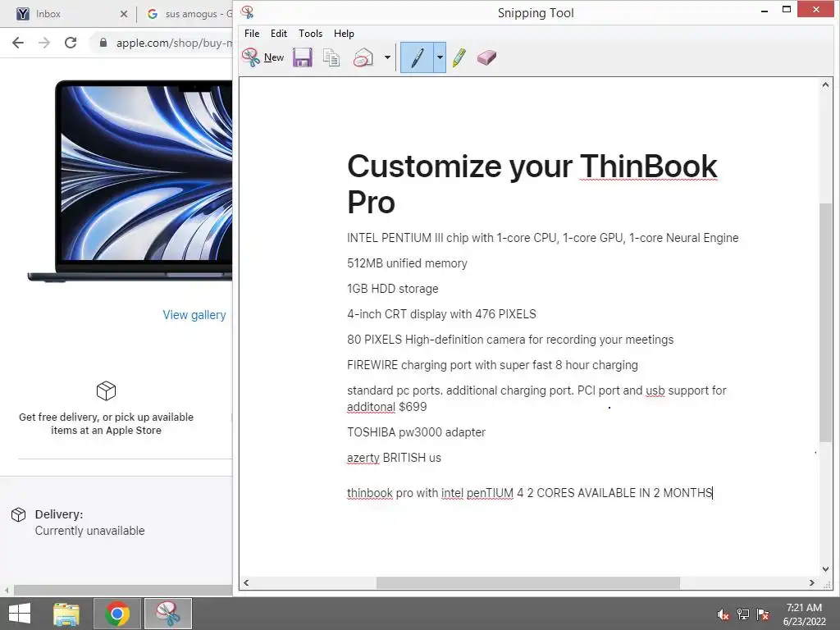840x630 pixels.
Task: Reload the Apple page in Chrome
Action: click(71, 43)
